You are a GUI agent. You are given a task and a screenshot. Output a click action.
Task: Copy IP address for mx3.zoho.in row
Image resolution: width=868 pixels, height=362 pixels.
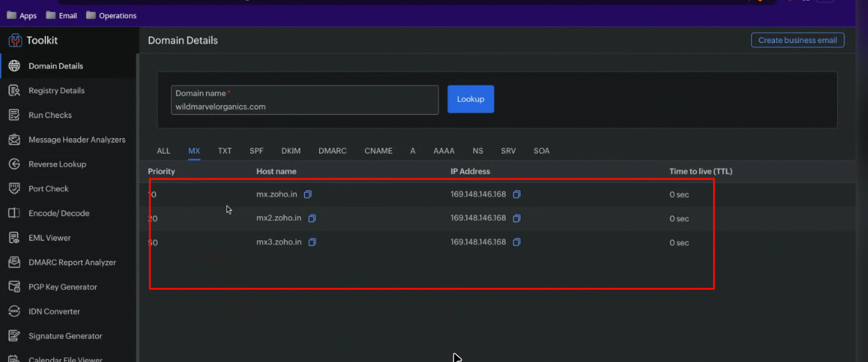pyautogui.click(x=516, y=242)
